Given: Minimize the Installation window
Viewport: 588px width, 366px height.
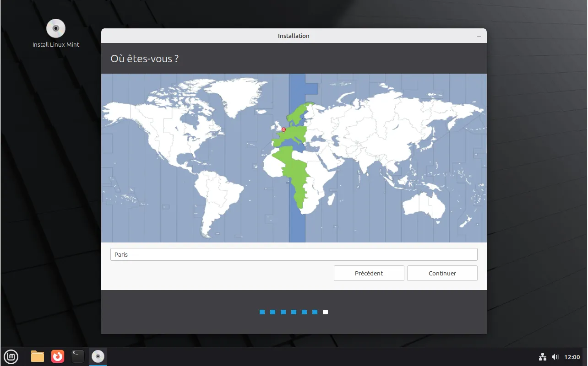Looking at the screenshot, I should pos(479,36).
